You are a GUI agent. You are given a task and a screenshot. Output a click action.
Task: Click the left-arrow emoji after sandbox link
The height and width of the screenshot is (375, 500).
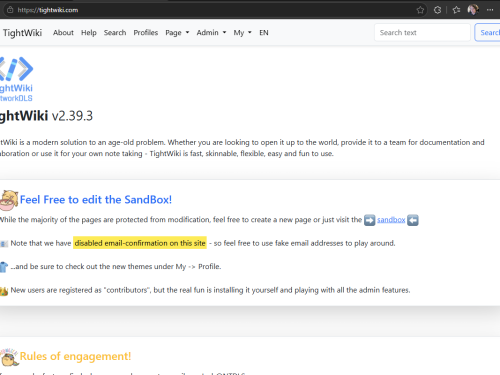pos(413,220)
